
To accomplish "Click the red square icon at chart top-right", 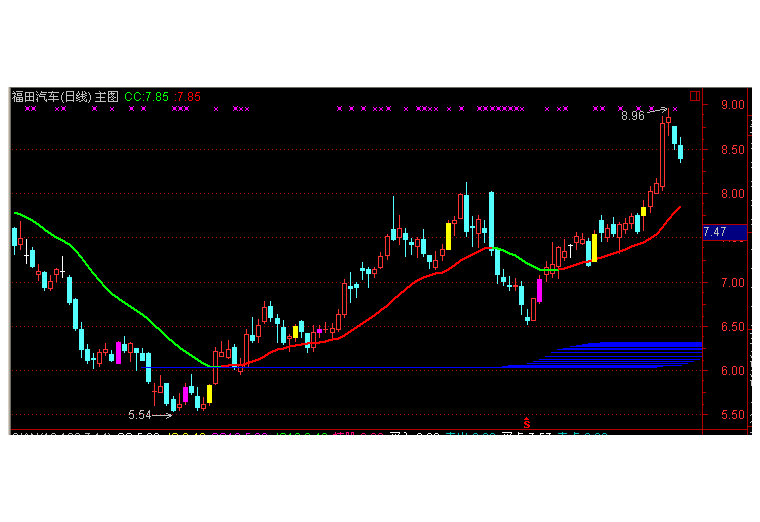I will coord(695,97).
